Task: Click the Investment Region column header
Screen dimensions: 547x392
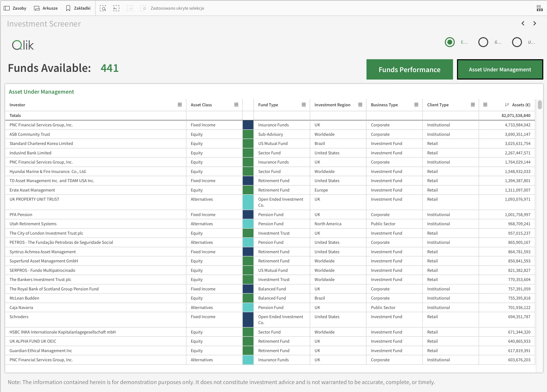Action: (332, 105)
